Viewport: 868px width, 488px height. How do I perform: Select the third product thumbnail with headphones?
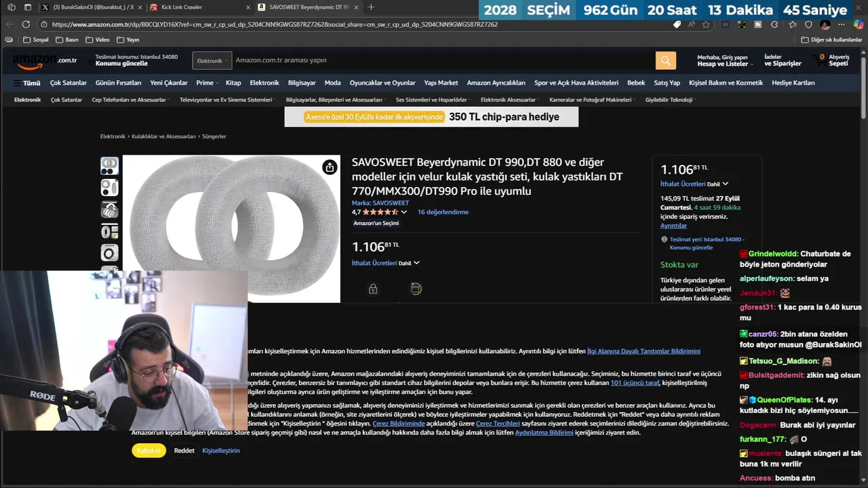tap(109, 209)
